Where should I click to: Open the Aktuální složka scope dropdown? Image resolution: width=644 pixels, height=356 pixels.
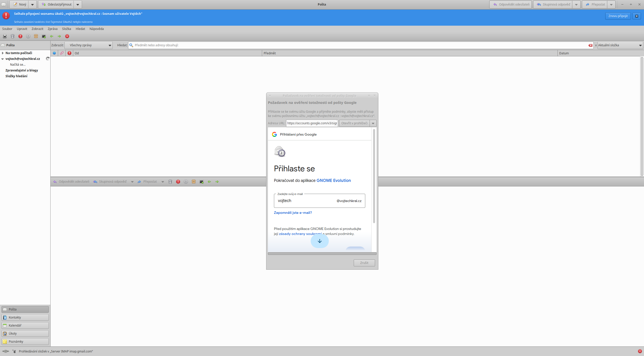pyautogui.click(x=620, y=45)
